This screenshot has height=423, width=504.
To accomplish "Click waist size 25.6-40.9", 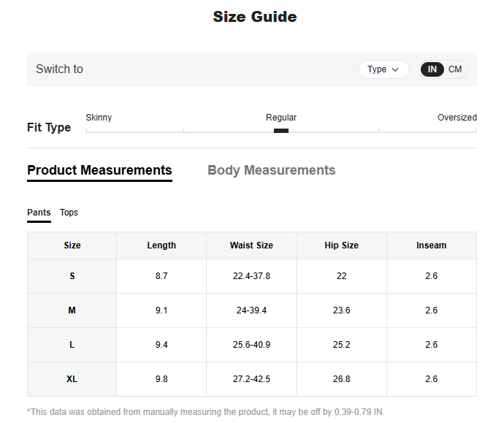I will point(251,345).
